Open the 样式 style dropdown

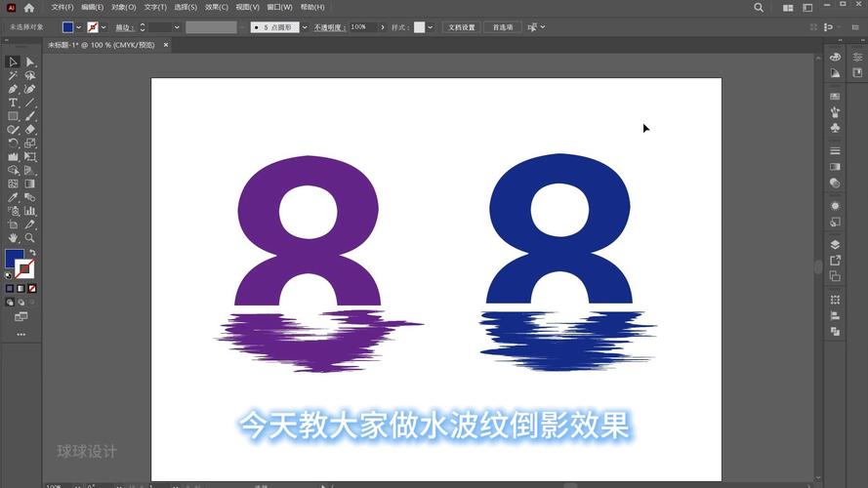coord(431,27)
